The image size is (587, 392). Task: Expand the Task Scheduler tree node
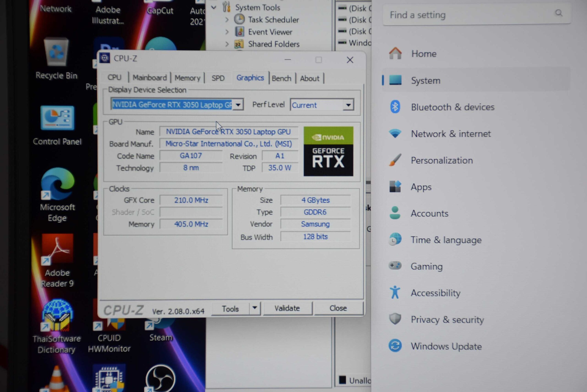[227, 20]
